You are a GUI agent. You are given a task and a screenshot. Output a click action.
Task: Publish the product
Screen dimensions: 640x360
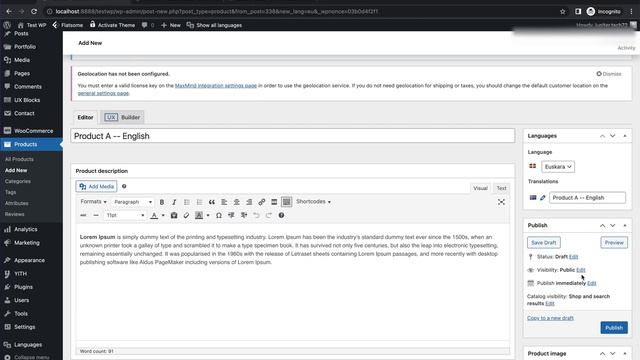pos(614,328)
